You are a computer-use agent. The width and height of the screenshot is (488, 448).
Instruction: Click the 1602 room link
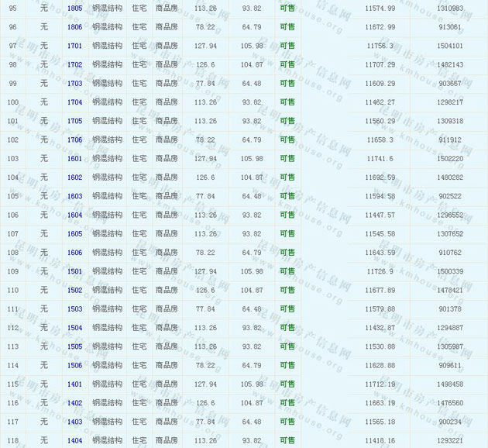(x=74, y=177)
